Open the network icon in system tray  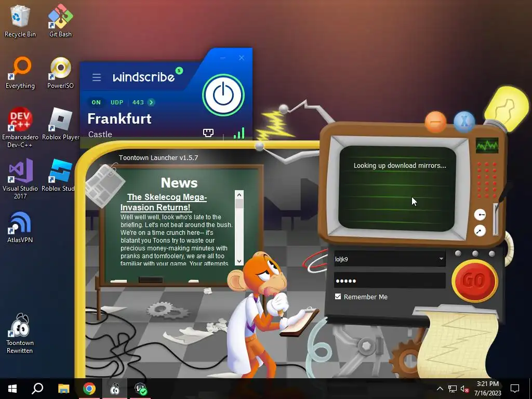click(453, 389)
